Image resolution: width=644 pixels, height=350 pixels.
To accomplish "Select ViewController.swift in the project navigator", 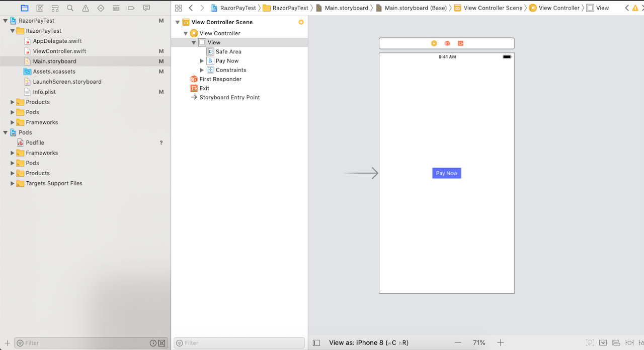I will [x=59, y=51].
